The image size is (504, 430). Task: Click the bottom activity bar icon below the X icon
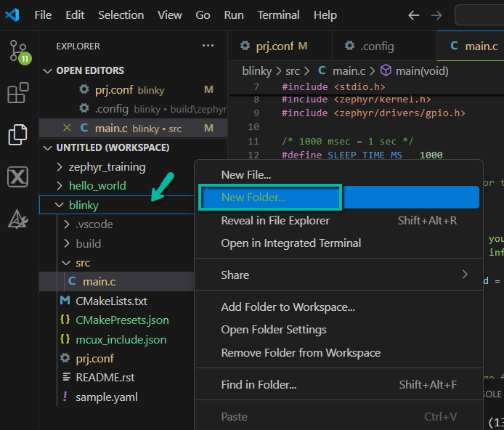[x=18, y=219]
